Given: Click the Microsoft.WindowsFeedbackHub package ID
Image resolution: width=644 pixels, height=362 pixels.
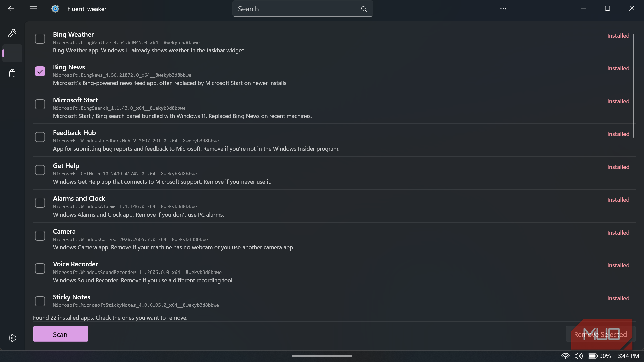Looking at the screenshot, I should [136, 141].
